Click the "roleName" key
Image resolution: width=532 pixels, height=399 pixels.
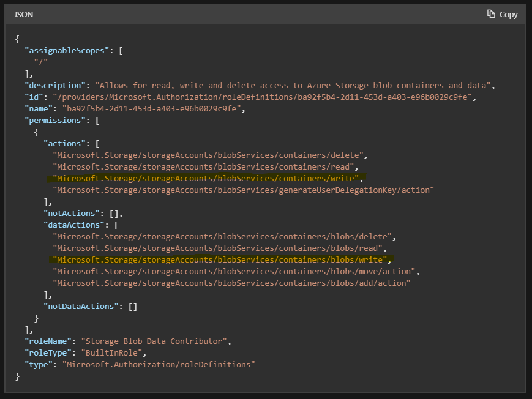click(48, 341)
